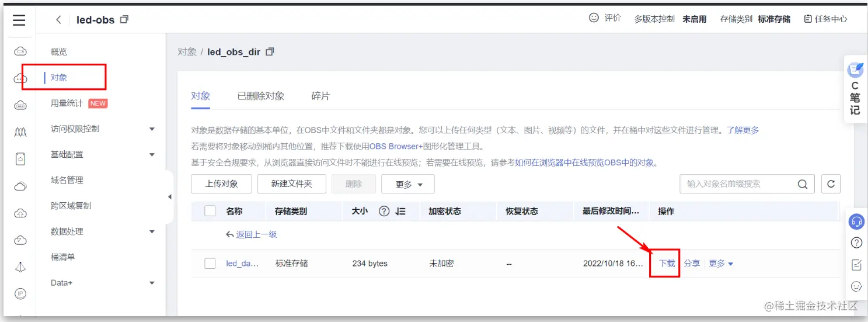Click the 了解更多 link
The image size is (868, 322).
[742, 130]
